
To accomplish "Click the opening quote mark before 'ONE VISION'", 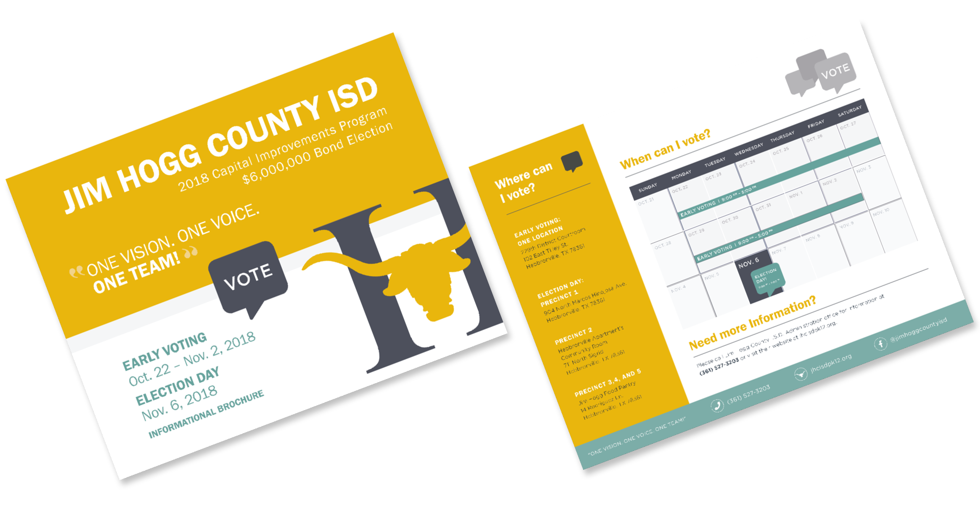I will tap(77, 271).
